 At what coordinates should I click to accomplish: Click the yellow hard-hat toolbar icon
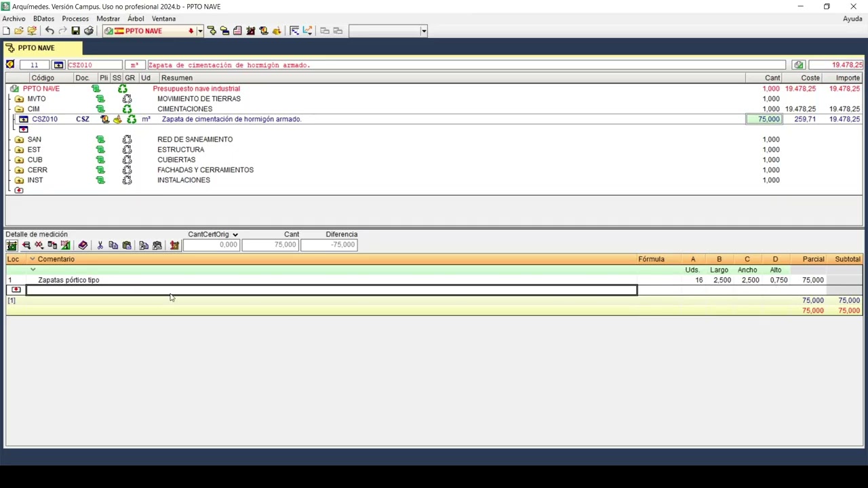[277, 30]
